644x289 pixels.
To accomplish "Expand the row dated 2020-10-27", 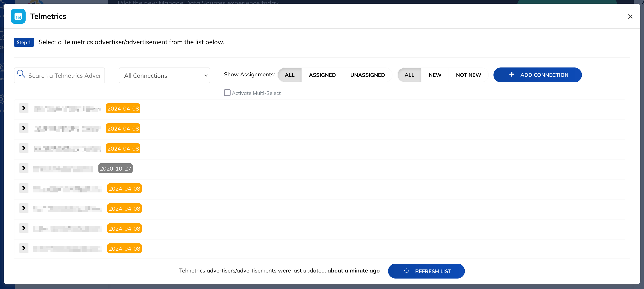I will pyautogui.click(x=24, y=168).
